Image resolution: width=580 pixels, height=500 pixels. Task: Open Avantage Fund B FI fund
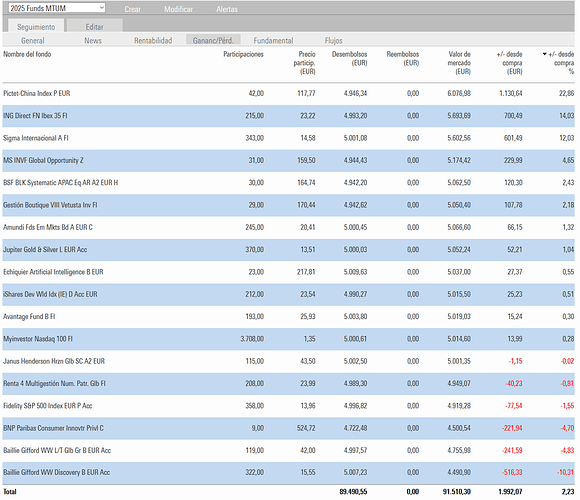pyautogui.click(x=29, y=317)
